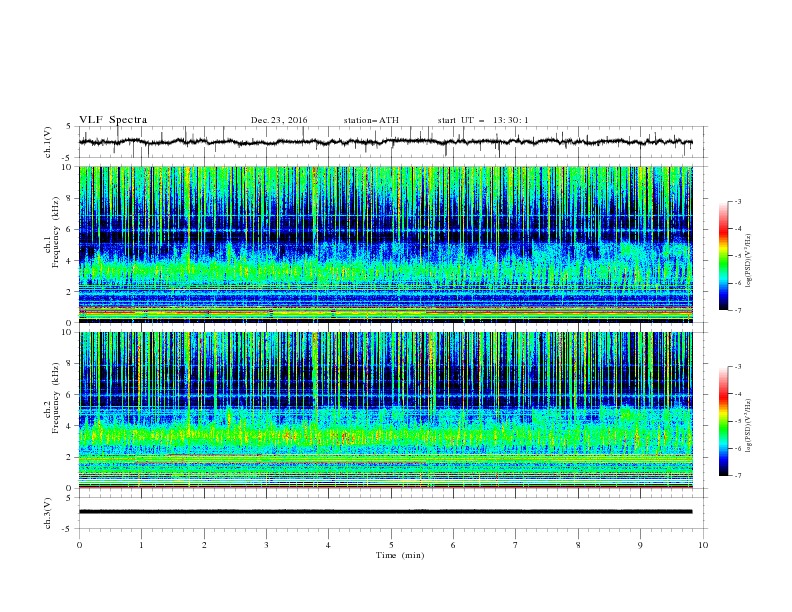792x612 pixels.
Task: Click inside the ch.2 spectrogram panel
Action: [386, 410]
